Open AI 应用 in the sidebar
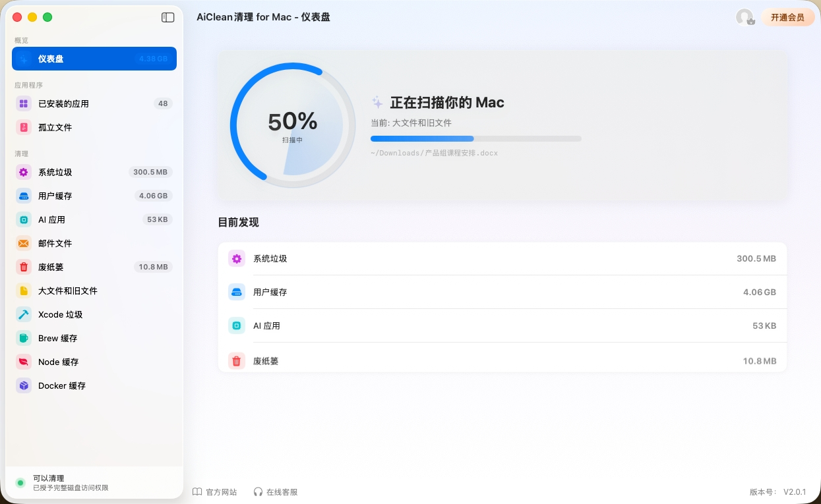The width and height of the screenshot is (821, 504). [x=94, y=219]
